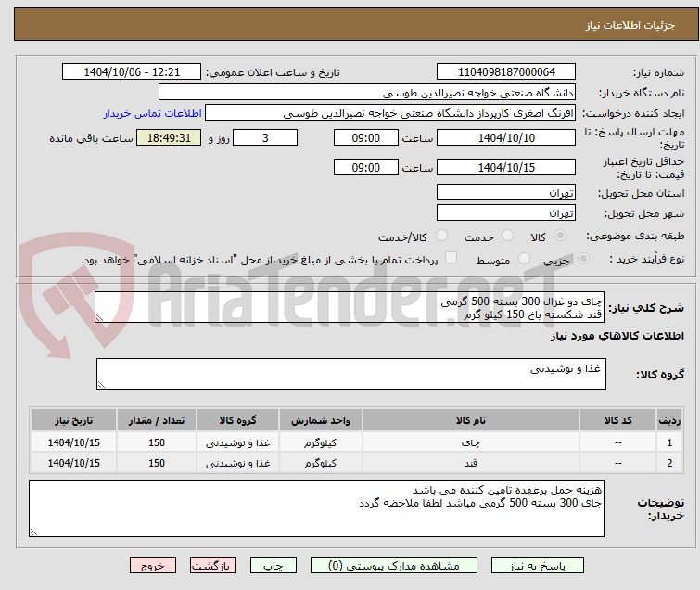This screenshot has width=700, height=590.
Task: Select the کالا radio button
Action: coord(560,236)
